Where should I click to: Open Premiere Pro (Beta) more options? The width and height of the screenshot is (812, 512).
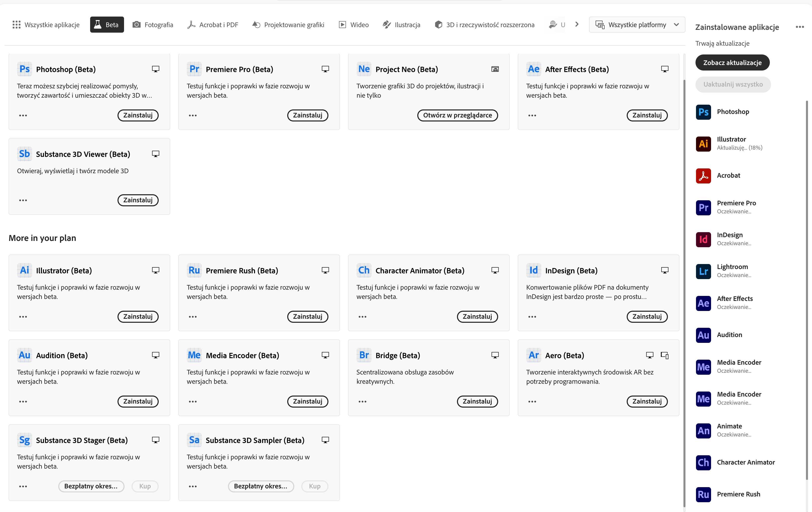(193, 115)
